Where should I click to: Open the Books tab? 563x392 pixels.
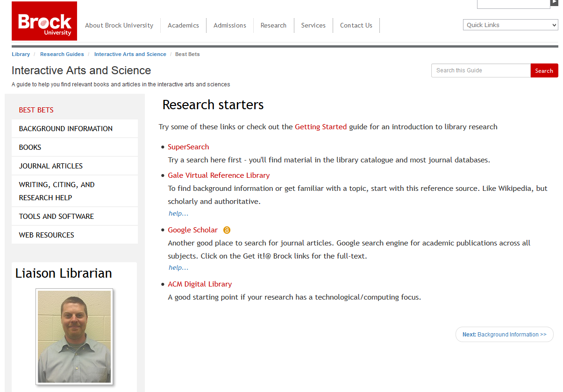click(75, 147)
